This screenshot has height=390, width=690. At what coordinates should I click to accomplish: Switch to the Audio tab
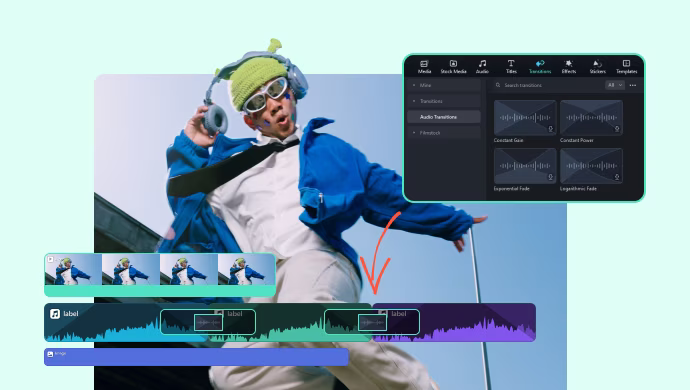pyautogui.click(x=482, y=66)
